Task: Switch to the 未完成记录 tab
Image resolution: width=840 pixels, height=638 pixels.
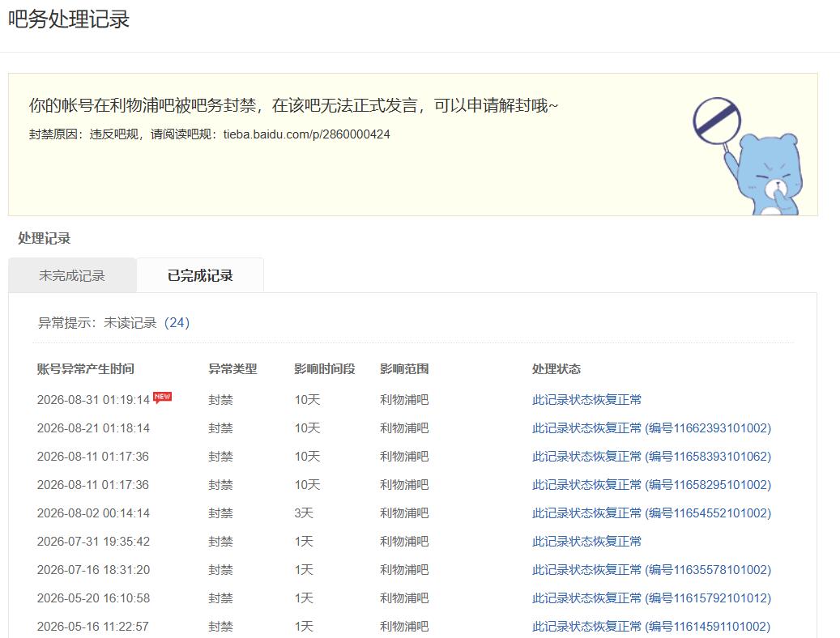Action: [x=72, y=275]
